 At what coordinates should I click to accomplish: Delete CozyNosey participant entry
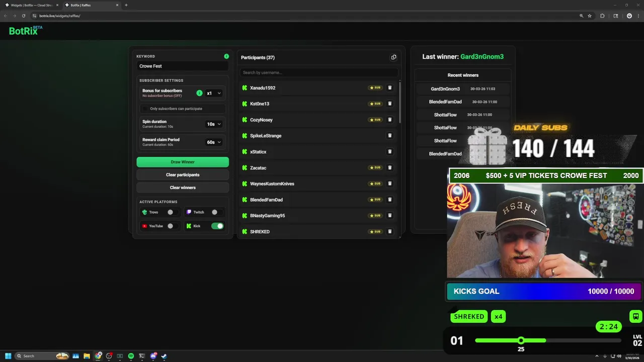tap(389, 120)
